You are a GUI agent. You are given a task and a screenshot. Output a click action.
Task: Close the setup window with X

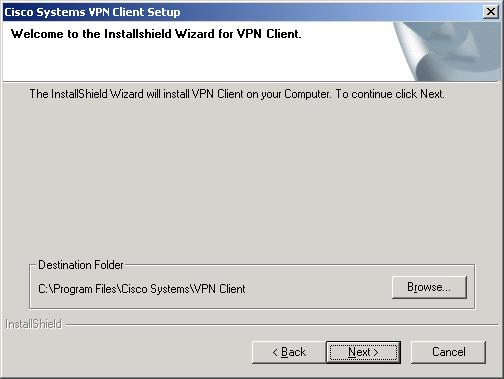coord(491,12)
